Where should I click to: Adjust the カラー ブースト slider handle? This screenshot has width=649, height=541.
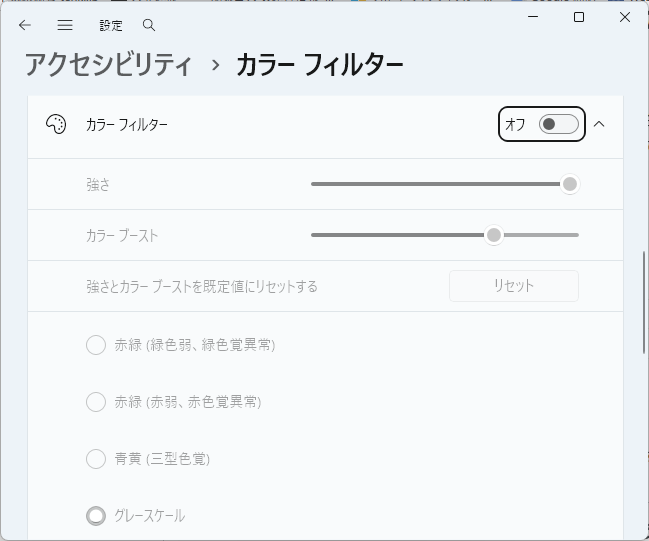(x=494, y=235)
